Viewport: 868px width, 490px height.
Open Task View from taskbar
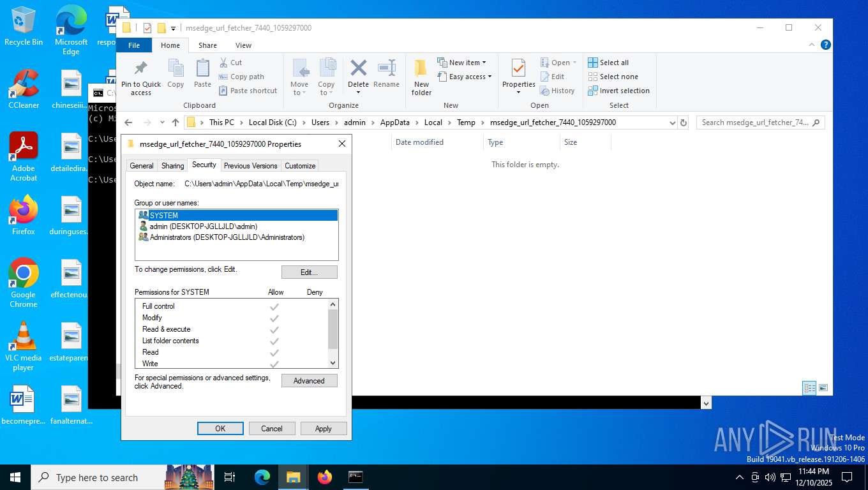[x=230, y=477]
